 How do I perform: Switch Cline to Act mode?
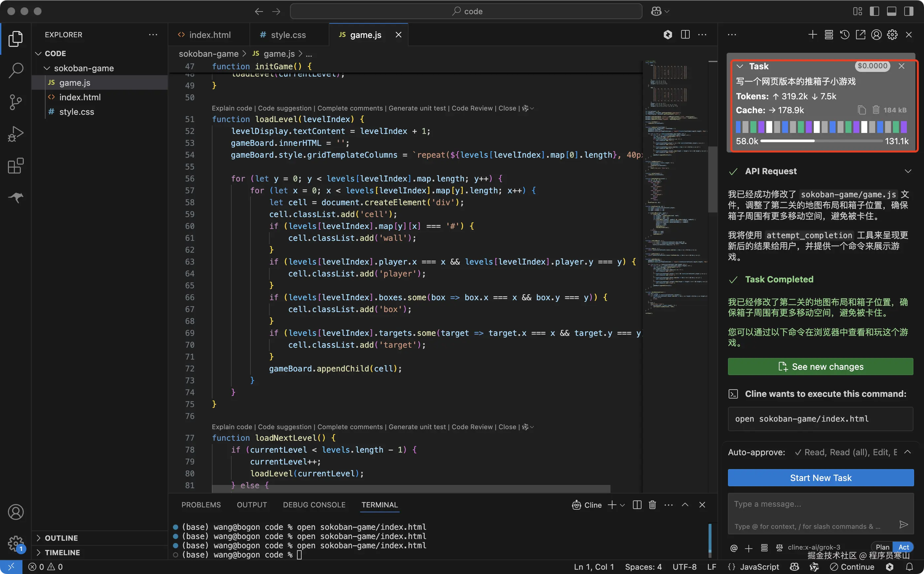click(904, 547)
